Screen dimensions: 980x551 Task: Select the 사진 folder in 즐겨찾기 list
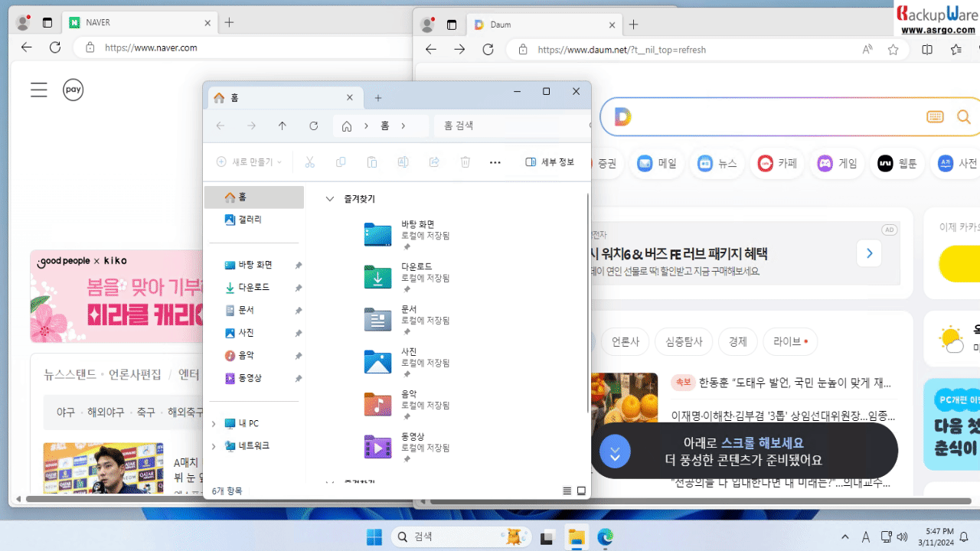tap(407, 362)
